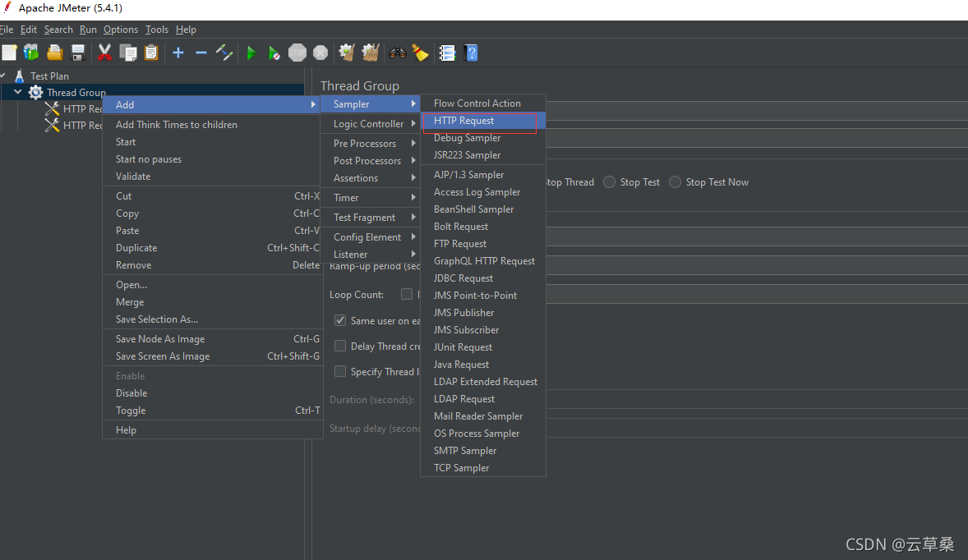Click Start no pauses toolbar icon
Screen dimensions: 968x560
pos(274,53)
